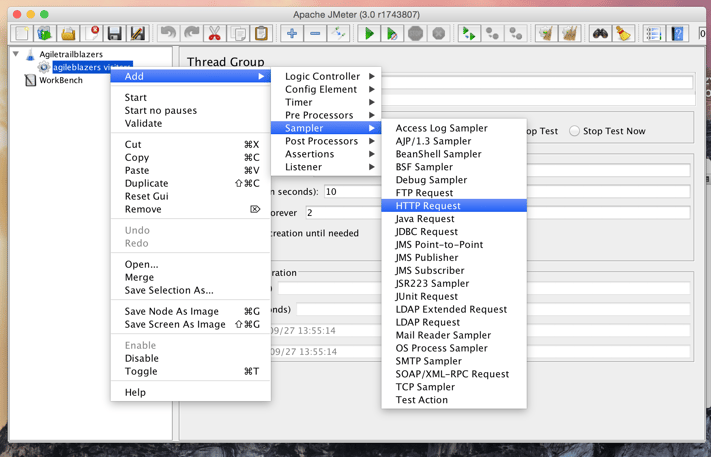
Task: Click the Ramp-up field showing 10
Action: 507,191
